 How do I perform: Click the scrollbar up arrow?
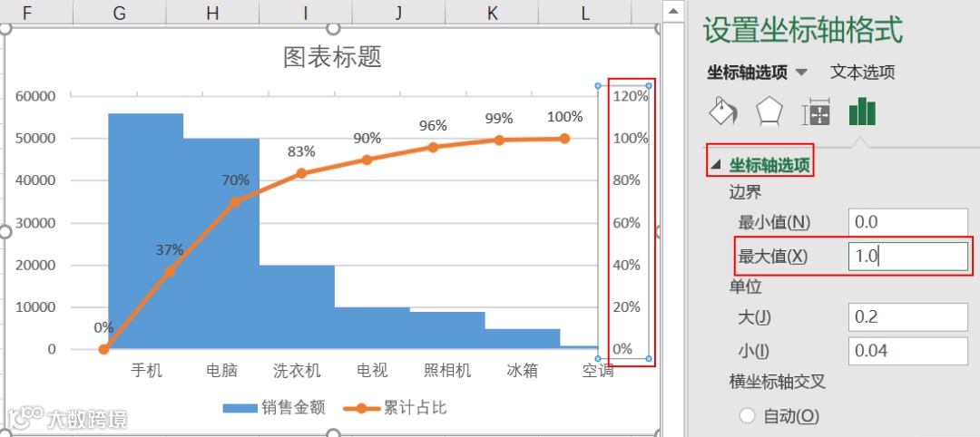coord(672,11)
